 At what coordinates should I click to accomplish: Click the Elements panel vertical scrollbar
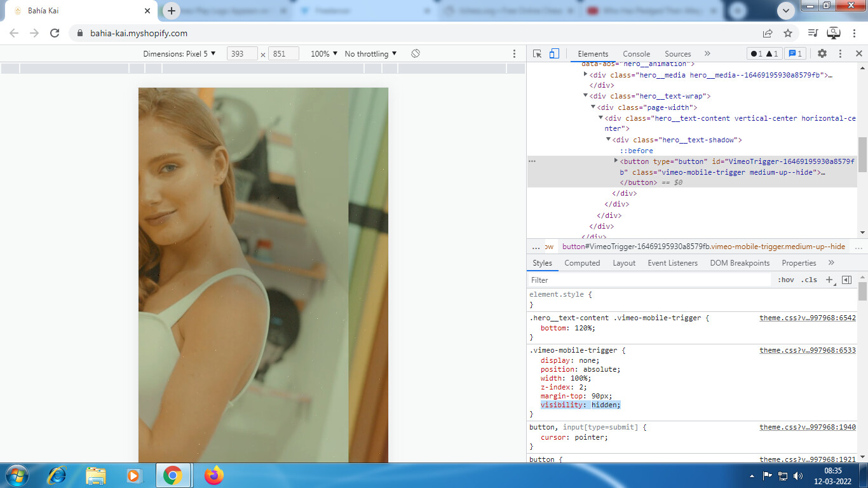pos(862,154)
